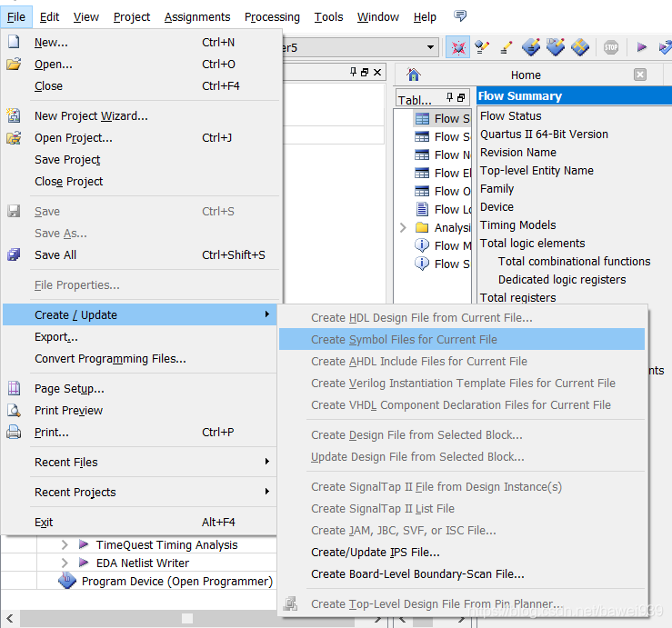
Task: Click the Stop processing toolbar button
Action: 611,47
